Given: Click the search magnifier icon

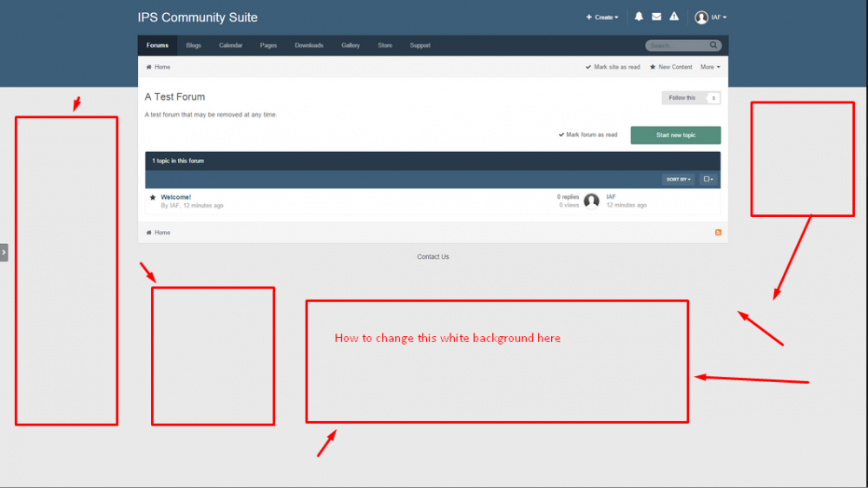Looking at the screenshot, I should (714, 45).
